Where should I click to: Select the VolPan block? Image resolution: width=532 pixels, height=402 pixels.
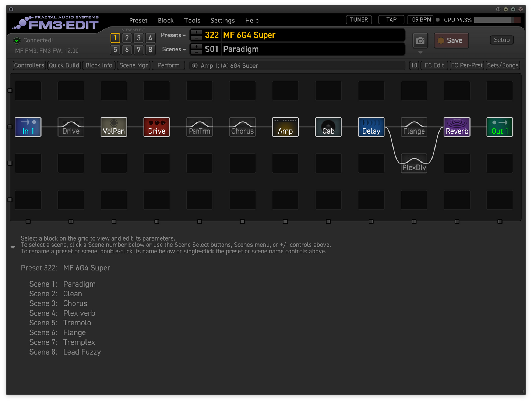pos(114,127)
